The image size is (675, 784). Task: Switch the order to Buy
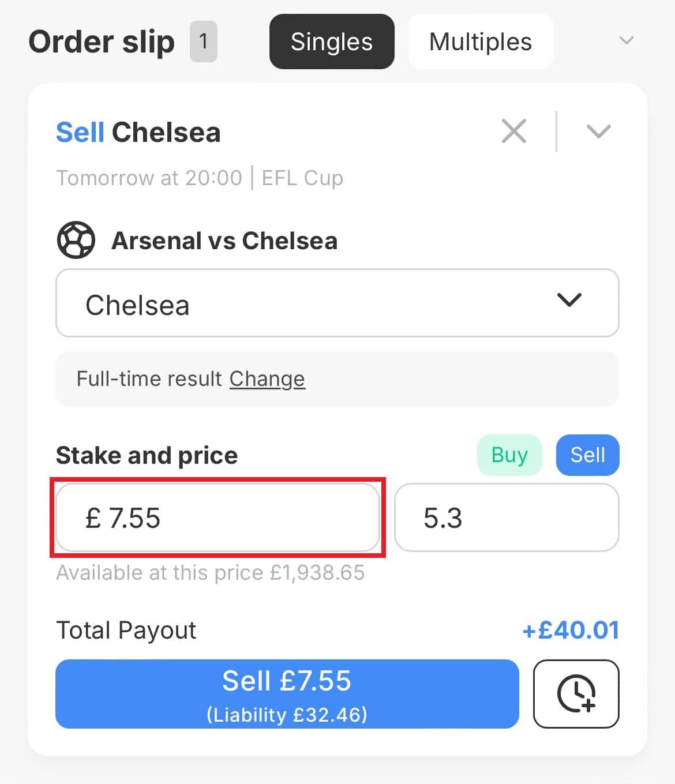(x=509, y=455)
